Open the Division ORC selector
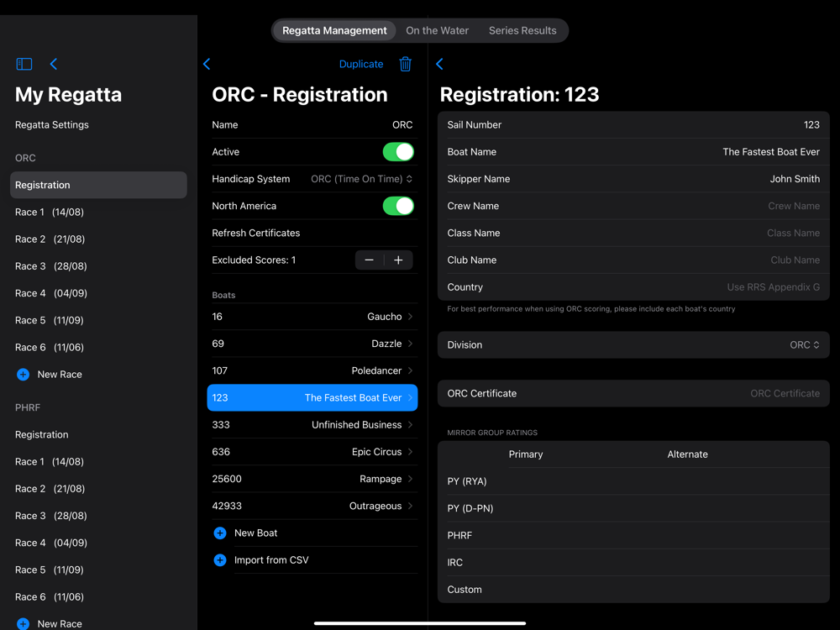The width and height of the screenshot is (840, 630). [805, 345]
